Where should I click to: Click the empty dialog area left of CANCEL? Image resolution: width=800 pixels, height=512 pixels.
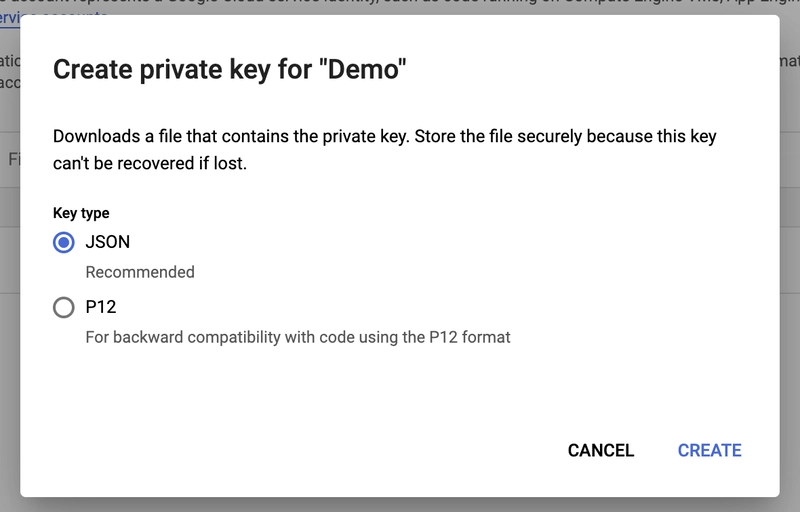click(x=300, y=450)
